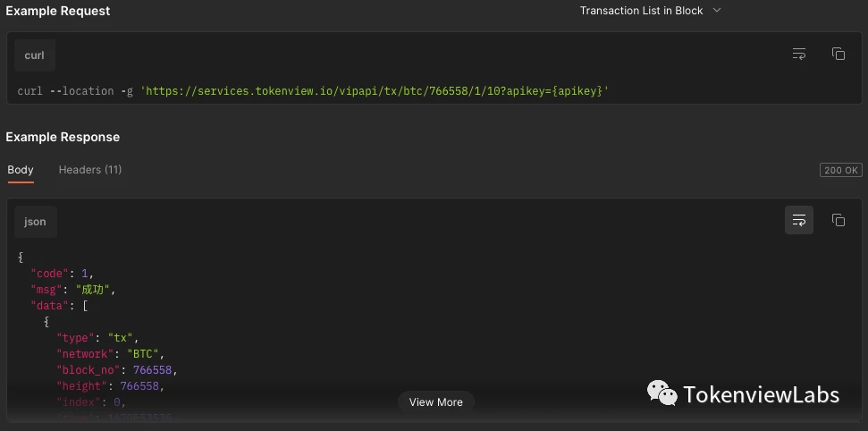The width and height of the screenshot is (868, 431).
Task: Click the chevron beside Transaction List in Block
Action: [717, 11]
